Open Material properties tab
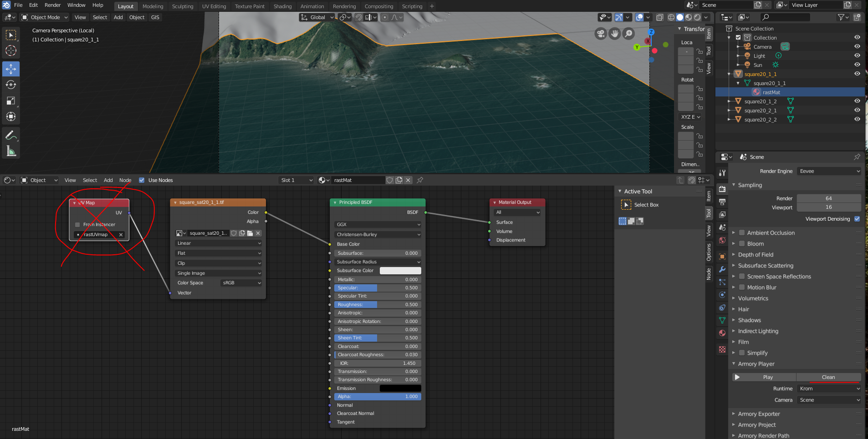The image size is (868, 439). click(x=722, y=333)
